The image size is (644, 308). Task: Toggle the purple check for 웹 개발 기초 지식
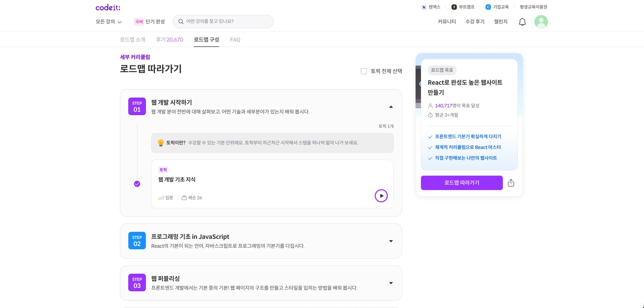click(137, 184)
